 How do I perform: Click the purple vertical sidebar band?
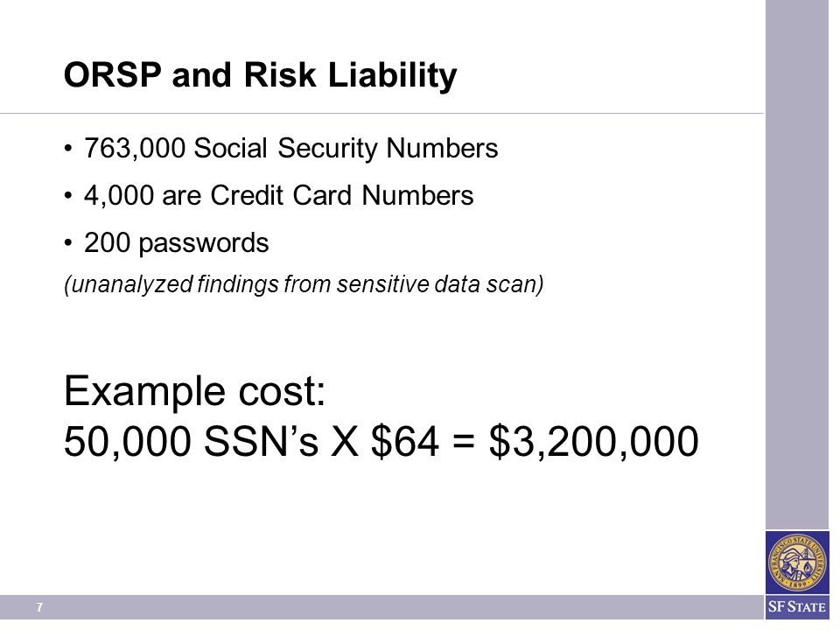click(796, 264)
